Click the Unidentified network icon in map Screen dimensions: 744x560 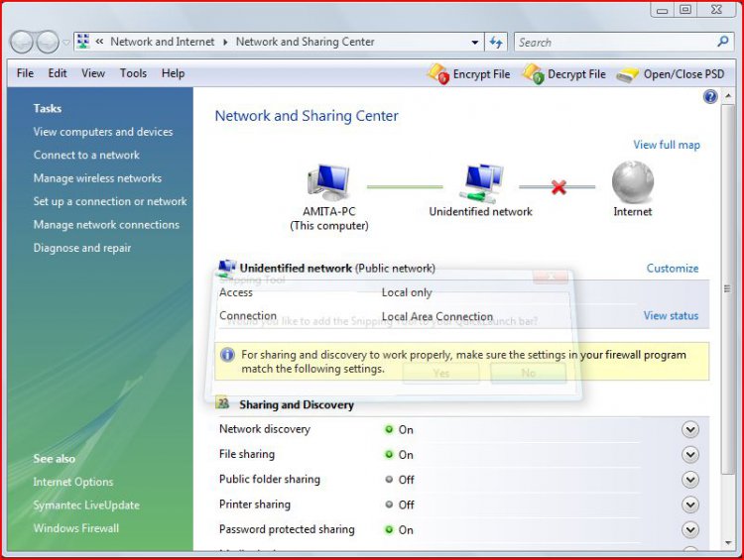click(480, 183)
